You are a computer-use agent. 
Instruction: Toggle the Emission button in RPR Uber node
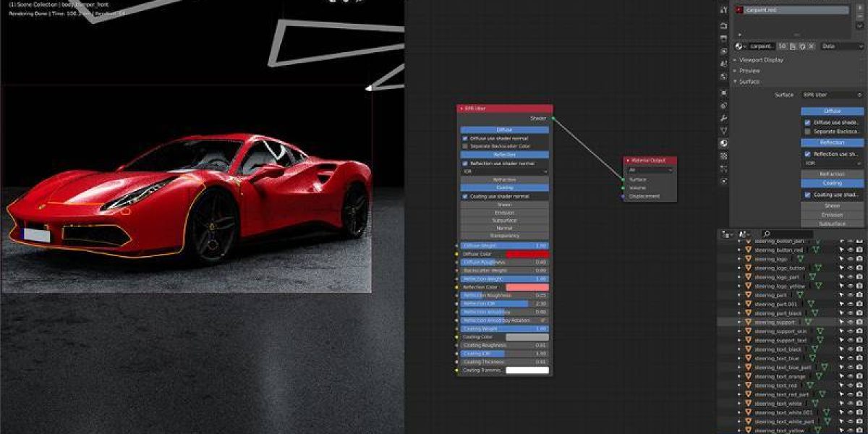coord(504,213)
